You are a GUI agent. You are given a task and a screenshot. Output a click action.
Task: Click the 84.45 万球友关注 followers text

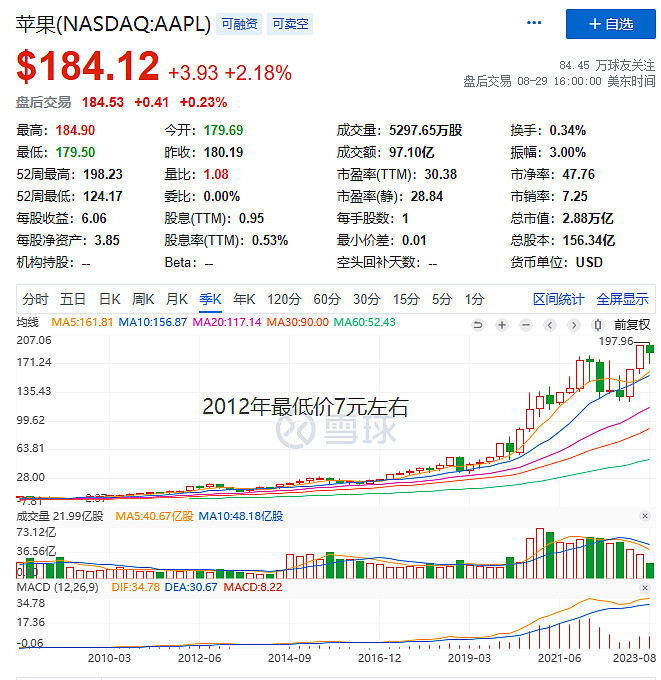[607, 65]
